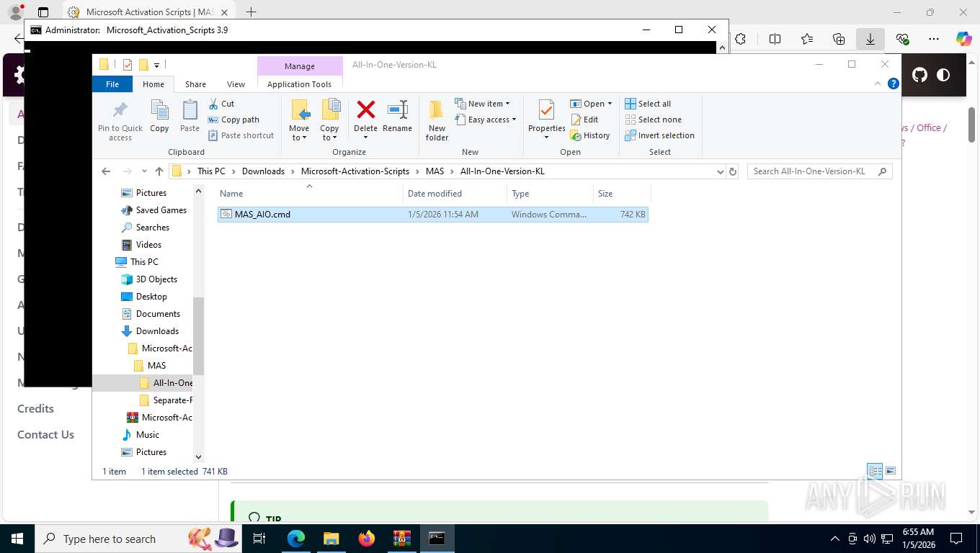Image resolution: width=980 pixels, height=553 pixels.
Task: Go up one folder level
Action: pos(159,171)
